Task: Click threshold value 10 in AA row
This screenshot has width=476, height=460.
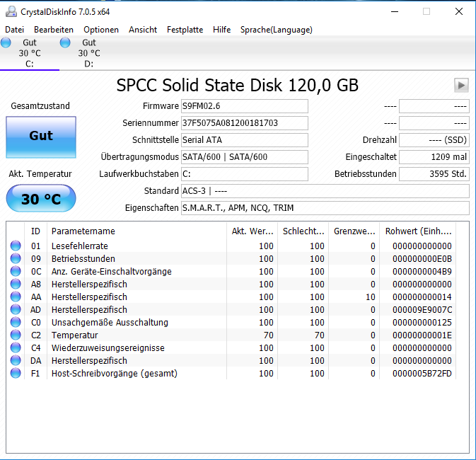Action: click(371, 297)
